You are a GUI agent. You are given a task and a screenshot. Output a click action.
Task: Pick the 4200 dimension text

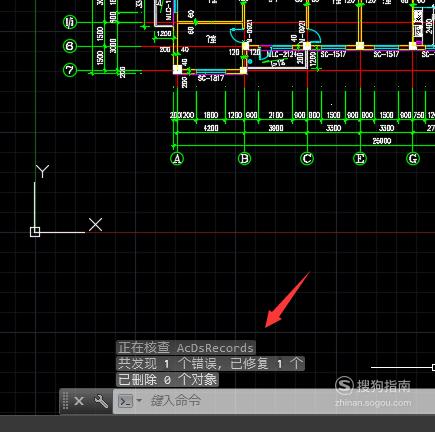coord(211,128)
